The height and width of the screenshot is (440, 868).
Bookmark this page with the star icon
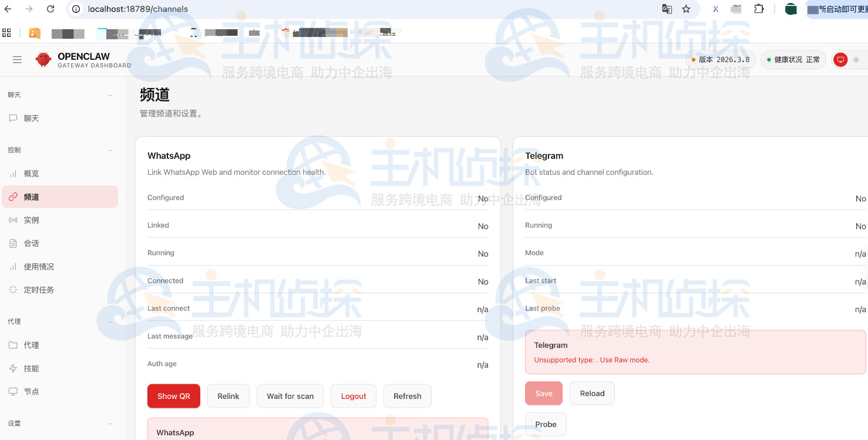pos(686,9)
